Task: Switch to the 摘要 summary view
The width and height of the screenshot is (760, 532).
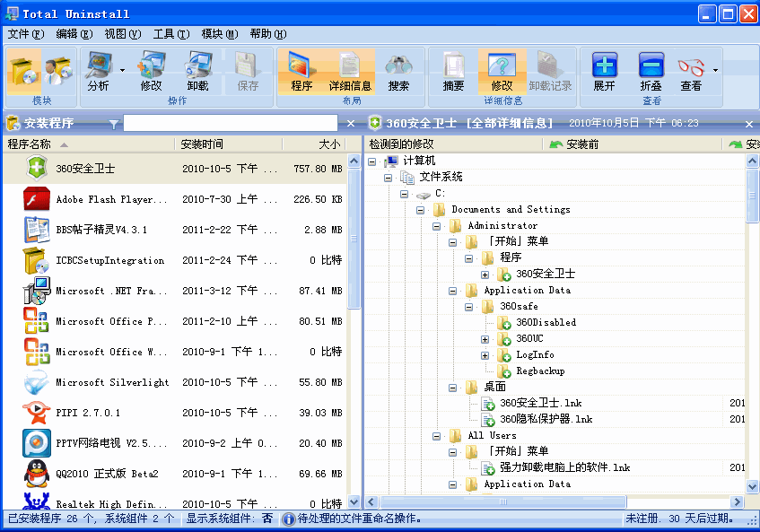Action: click(x=453, y=72)
